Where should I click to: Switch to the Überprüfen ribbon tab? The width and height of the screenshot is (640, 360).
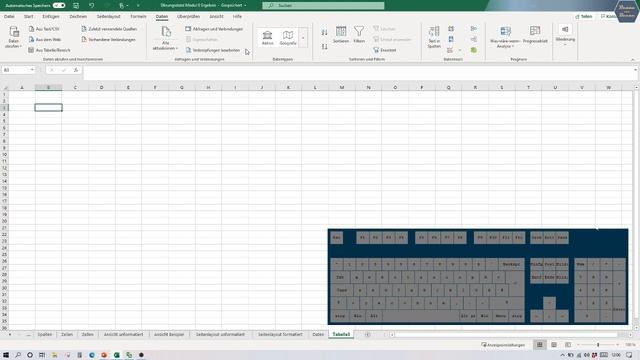pyautogui.click(x=188, y=16)
